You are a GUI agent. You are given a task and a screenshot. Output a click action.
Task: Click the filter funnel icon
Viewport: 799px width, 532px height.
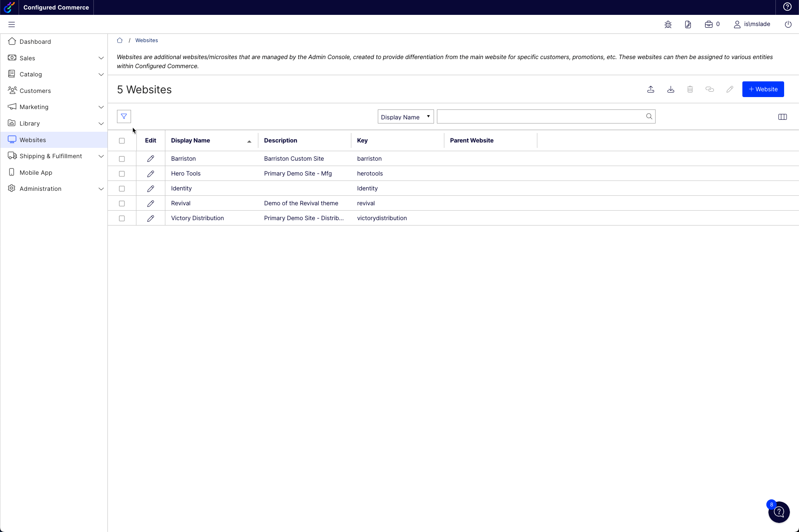tap(124, 116)
